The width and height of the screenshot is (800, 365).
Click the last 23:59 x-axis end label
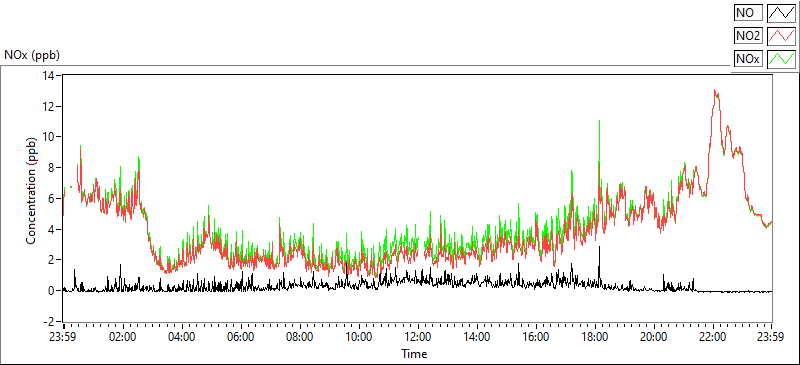pyautogui.click(x=771, y=337)
